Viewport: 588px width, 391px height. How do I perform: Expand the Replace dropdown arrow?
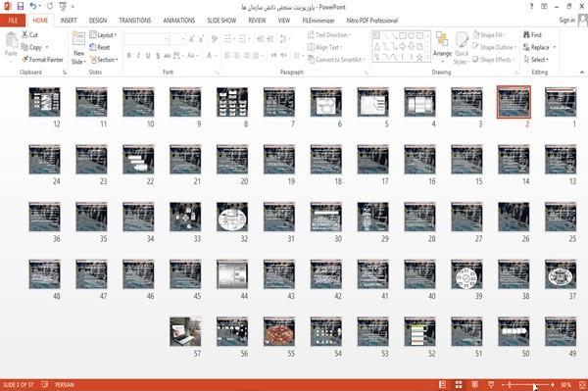point(555,47)
